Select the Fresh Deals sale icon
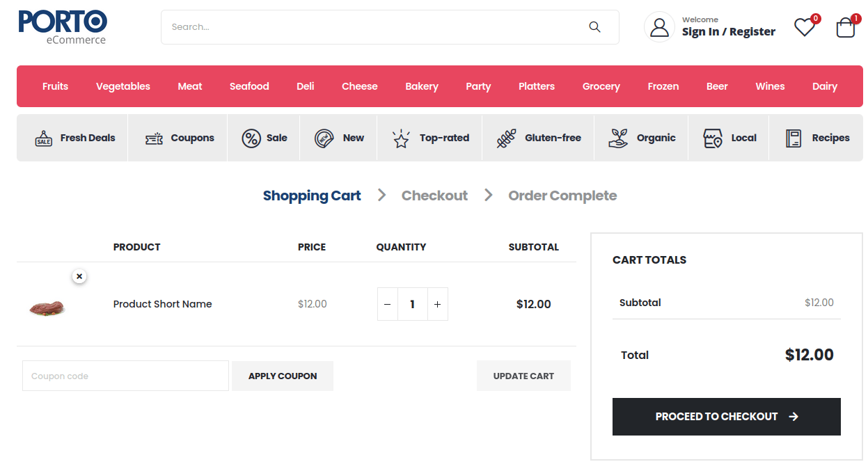 click(43, 138)
